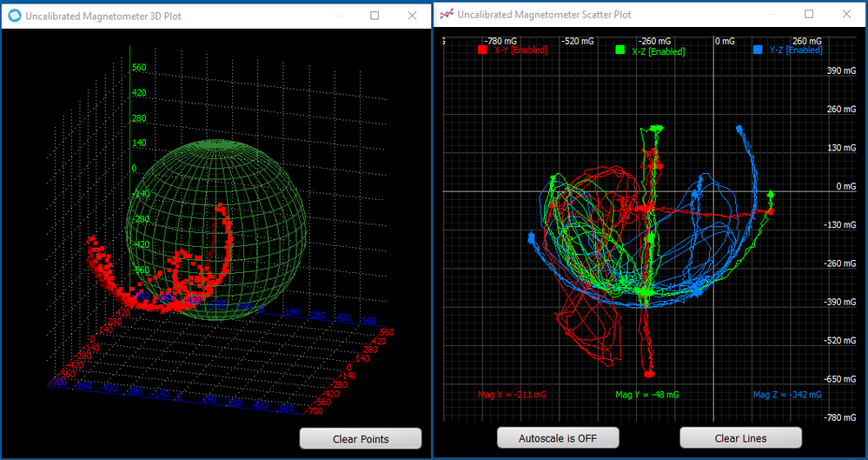The image size is (868, 460).
Task: Click the Mag X = -211 mG readout
Action: [512, 395]
